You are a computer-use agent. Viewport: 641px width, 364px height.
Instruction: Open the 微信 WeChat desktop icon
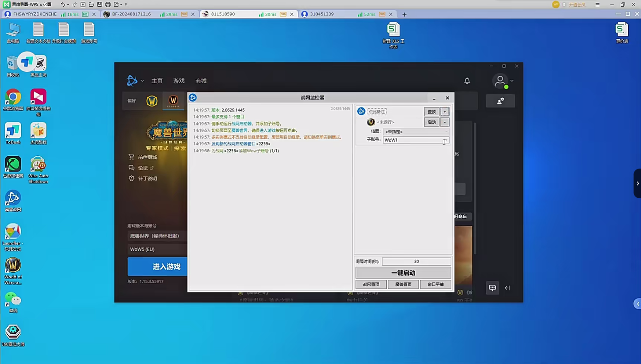13,302
